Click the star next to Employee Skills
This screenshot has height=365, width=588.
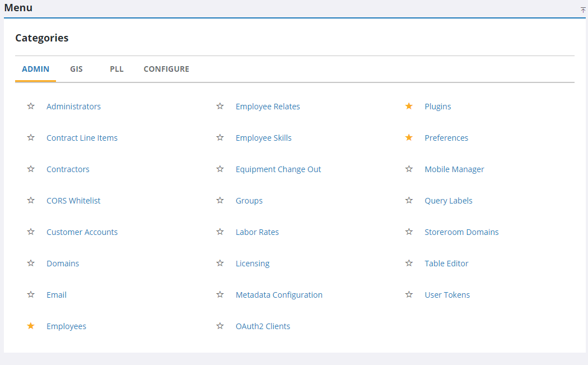(x=220, y=137)
